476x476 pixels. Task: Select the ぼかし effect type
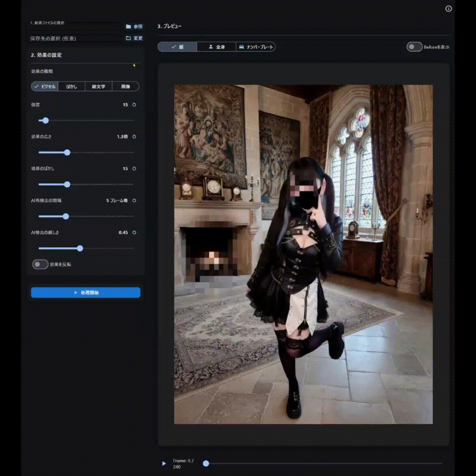click(72, 86)
